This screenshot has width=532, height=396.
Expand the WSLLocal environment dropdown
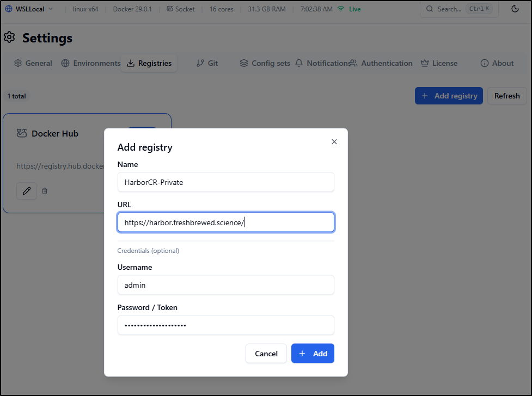tap(29, 9)
